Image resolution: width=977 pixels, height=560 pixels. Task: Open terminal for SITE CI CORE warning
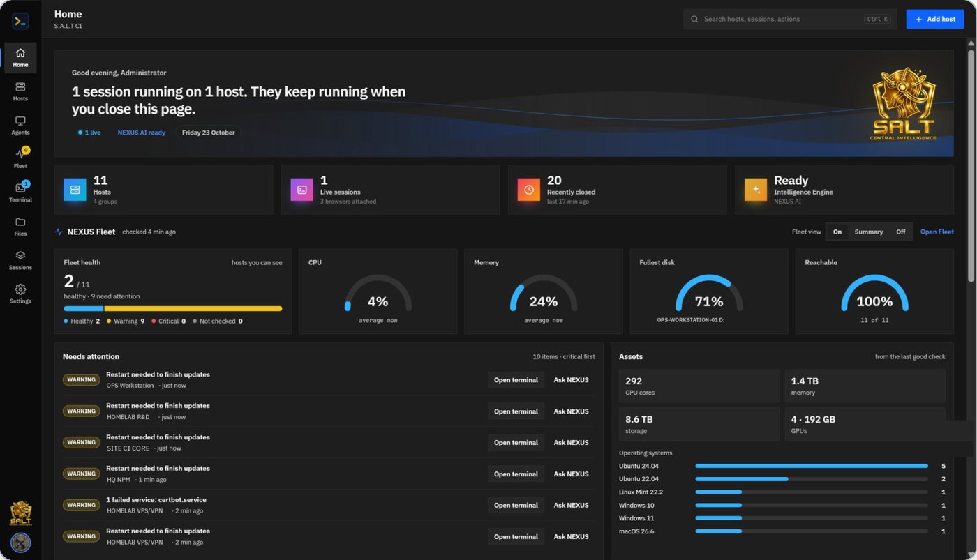[516, 442]
